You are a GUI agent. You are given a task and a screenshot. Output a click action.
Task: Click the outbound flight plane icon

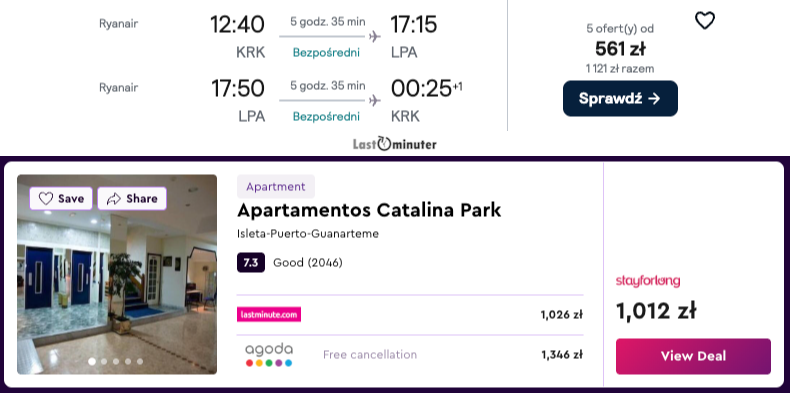(x=374, y=36)
